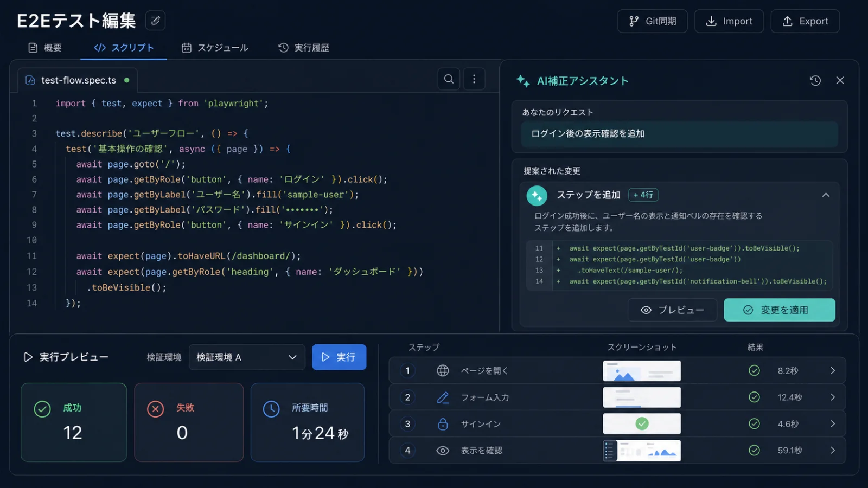The width and height of the screenshot is (868, 488).
Task: Click the pencil icon in フォーム入力 row
Action: click(x=443, y=397)
